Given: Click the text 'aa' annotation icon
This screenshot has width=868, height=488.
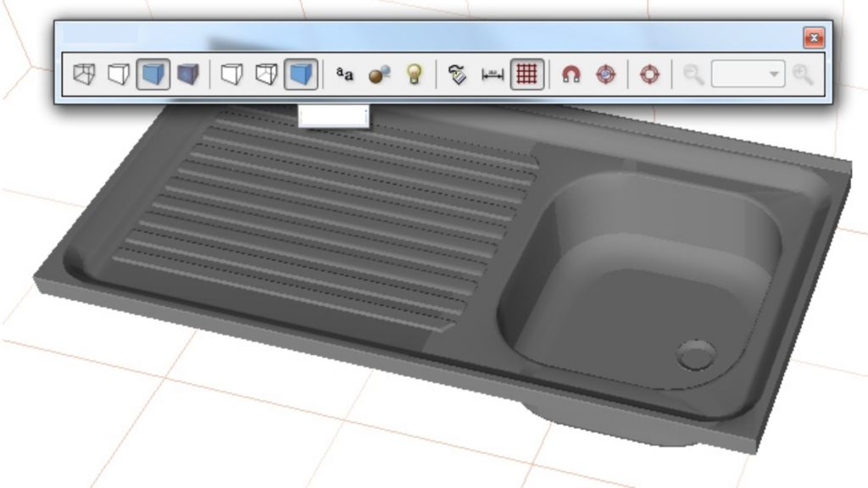Looking at the screenshot, I should pos(345,74).
